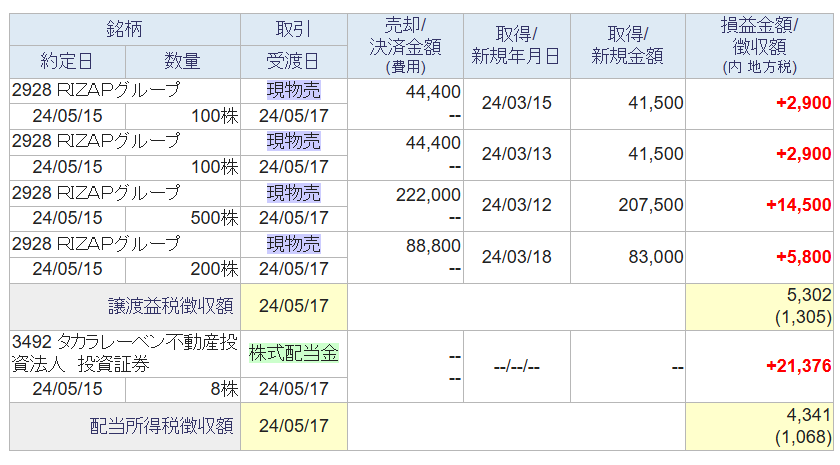Screen dimensions: 840x465
Task: Click acquisition date 24/03/18
Action: click(516, 257)
